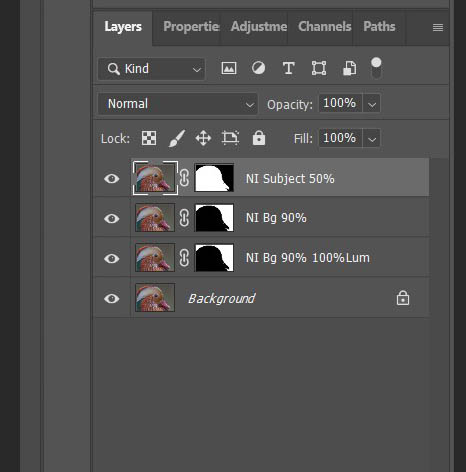Image resolution: width=466 pixels, height=472 pixels.
Task: Open the Kind filter dropdown
Action: 151,69
